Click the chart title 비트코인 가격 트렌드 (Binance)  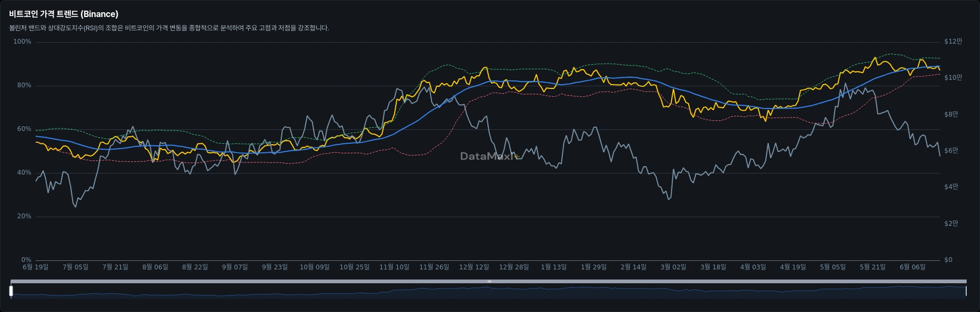63,14
